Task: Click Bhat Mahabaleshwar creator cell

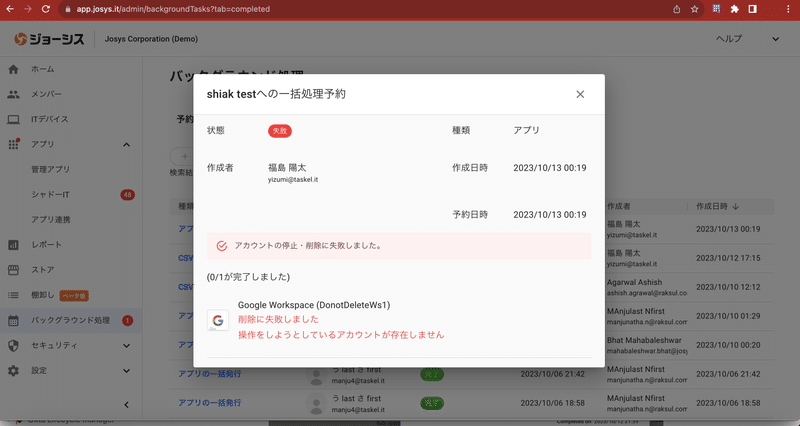Action: pyautogui.click(x=647, y=345)
